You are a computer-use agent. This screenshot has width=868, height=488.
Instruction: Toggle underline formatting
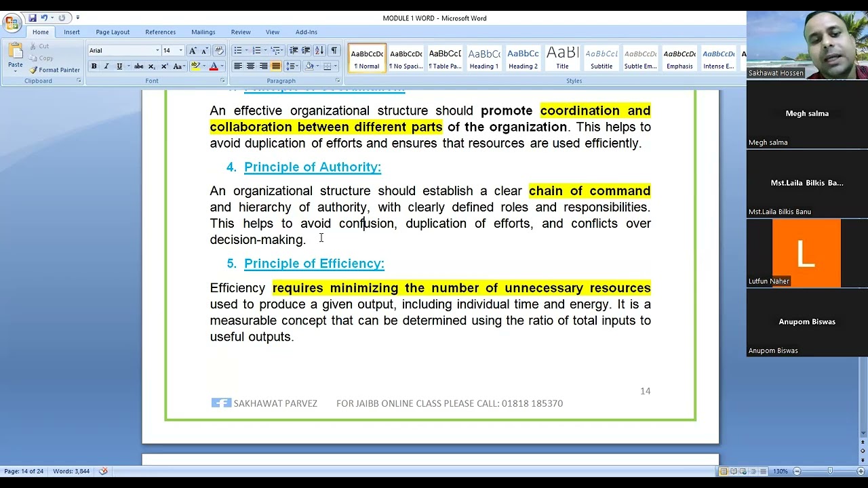[x=119, y=66]
